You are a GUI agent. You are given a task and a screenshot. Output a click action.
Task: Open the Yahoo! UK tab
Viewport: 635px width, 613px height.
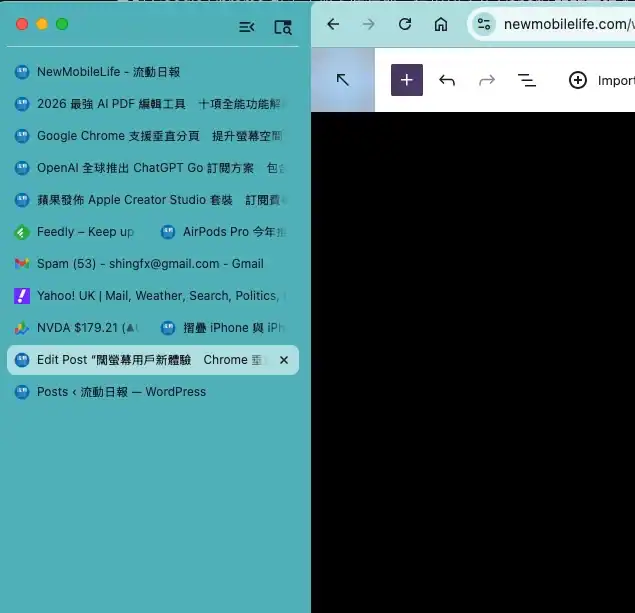(153, 296)
